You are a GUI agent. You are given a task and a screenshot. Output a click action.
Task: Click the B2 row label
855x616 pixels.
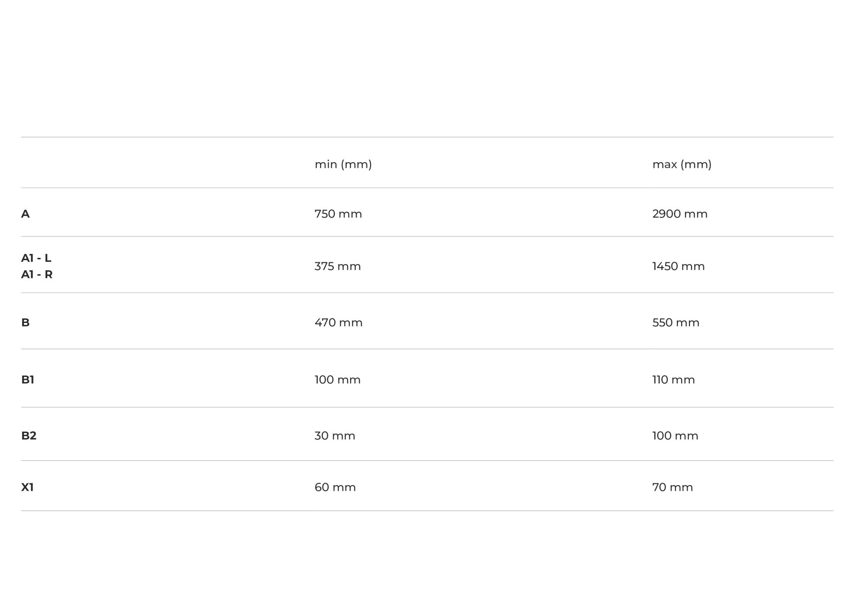pos(28,436)
